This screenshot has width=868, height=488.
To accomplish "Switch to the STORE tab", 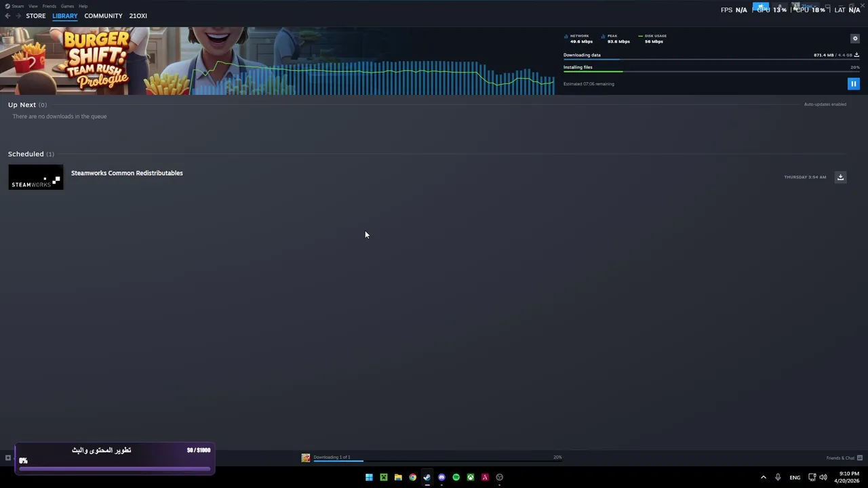I will (x=36, y=16).
